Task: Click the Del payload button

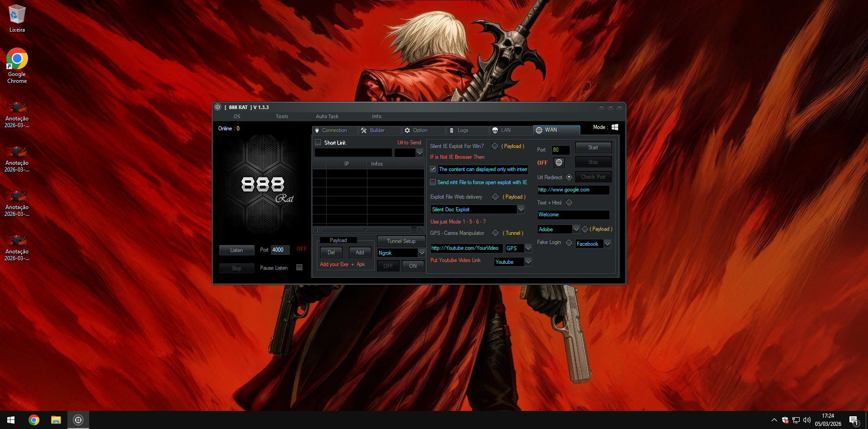Action: pyautogui.click(x=331, y=253)
